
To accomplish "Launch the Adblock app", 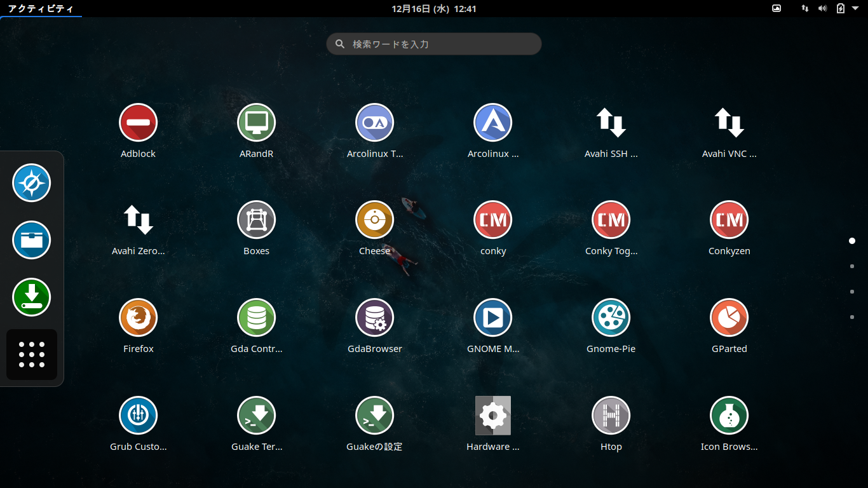I will 138,123.
